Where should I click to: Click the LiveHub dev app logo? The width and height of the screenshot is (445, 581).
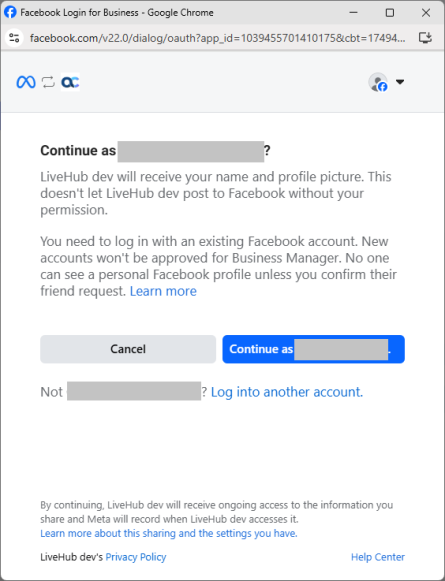click(70, 82)
